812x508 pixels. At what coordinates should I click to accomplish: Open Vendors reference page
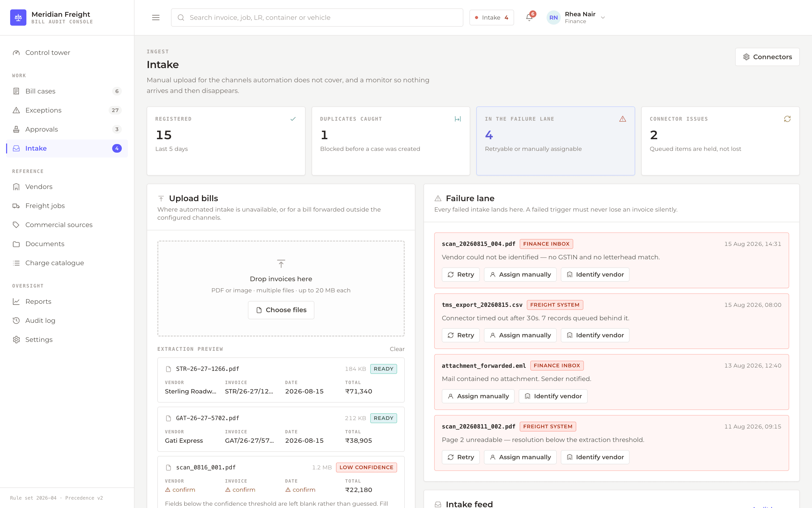(x=67, y=187)
